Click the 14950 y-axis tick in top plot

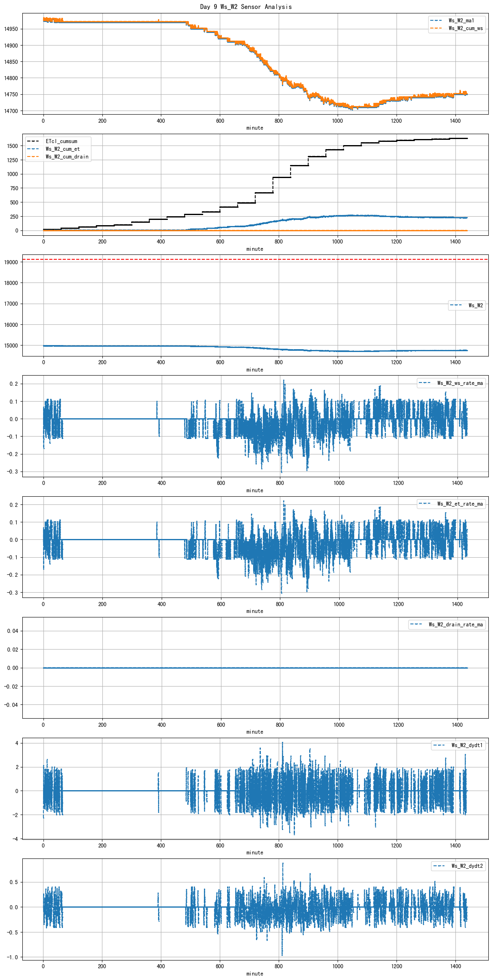coord(11,29)
